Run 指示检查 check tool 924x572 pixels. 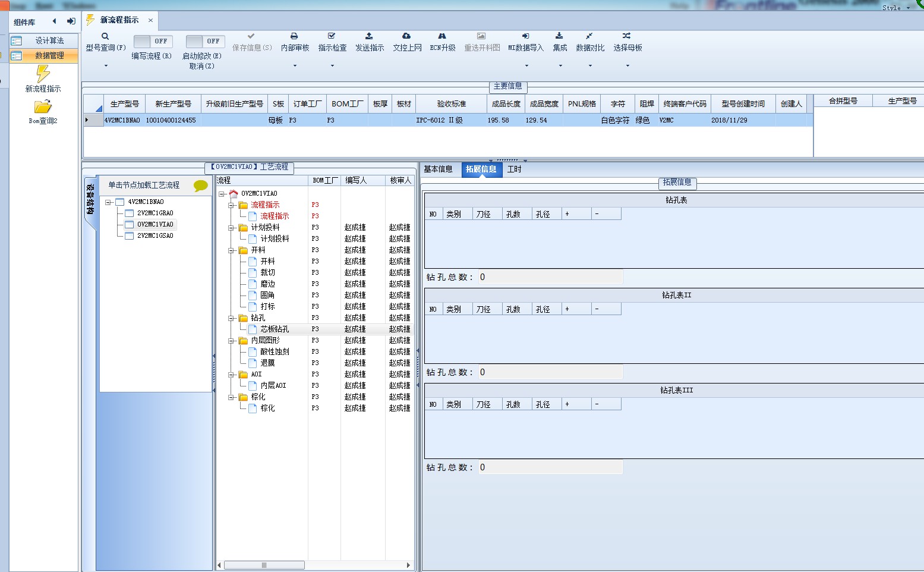(x=332, y=36)
